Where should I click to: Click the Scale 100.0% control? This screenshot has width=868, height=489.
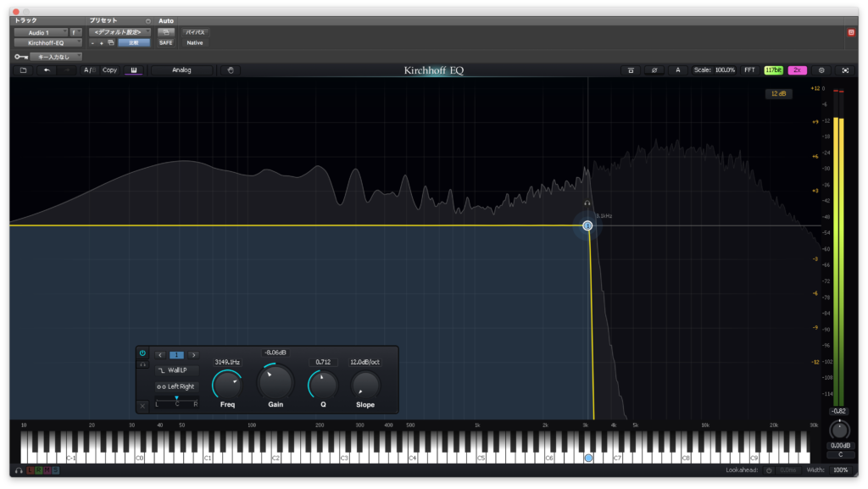coord(715,70)
